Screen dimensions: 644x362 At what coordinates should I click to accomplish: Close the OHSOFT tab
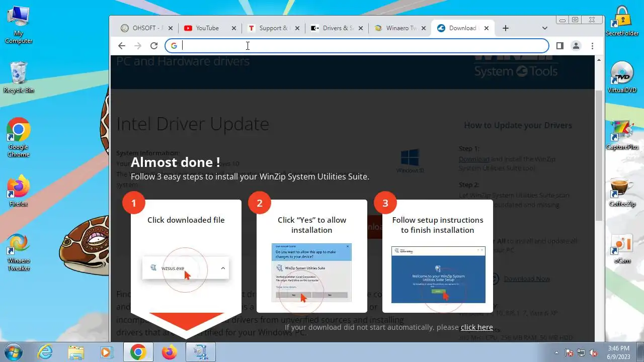[171, 28]
